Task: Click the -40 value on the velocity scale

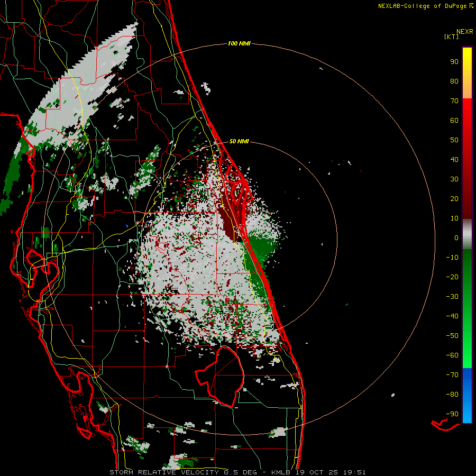Action: pos(452,316)
